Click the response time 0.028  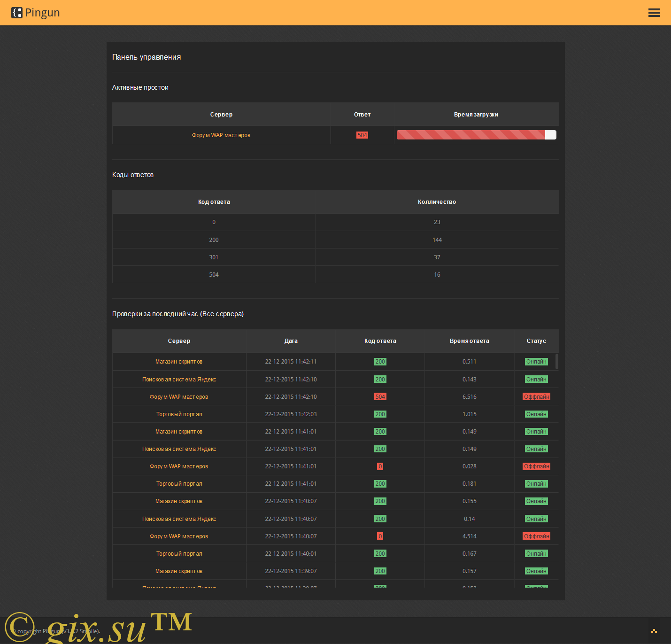(469, 466)
